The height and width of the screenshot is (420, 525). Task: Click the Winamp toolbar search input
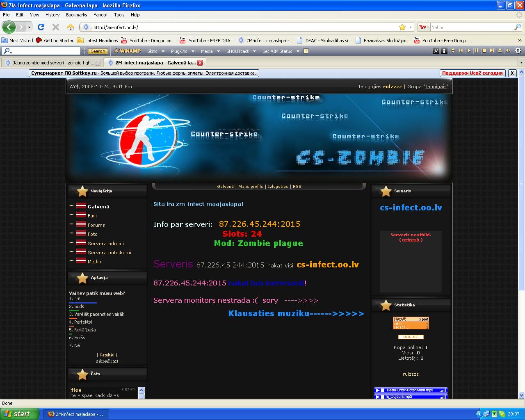[41, 51]
